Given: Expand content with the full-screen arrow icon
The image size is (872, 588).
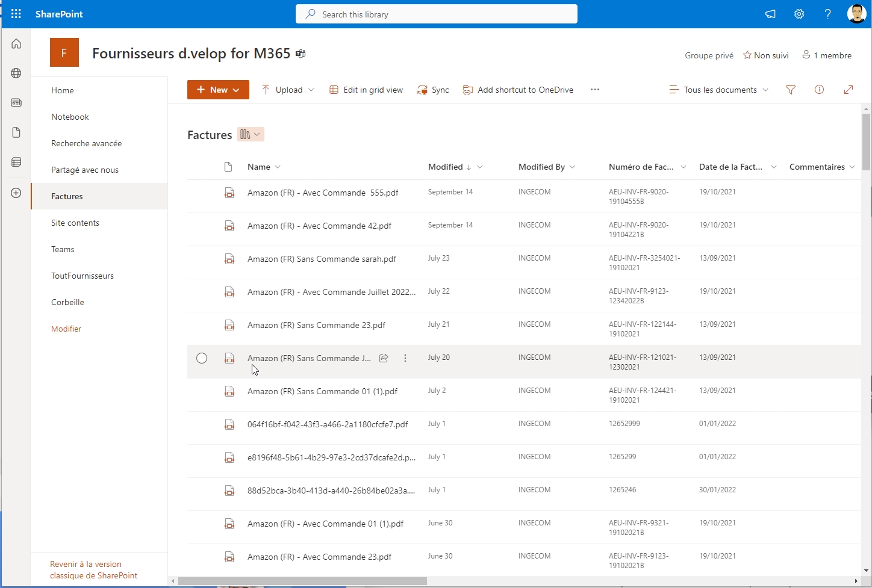Looking at the screenshot, I should pyautogui.click(x=848, y=90).
